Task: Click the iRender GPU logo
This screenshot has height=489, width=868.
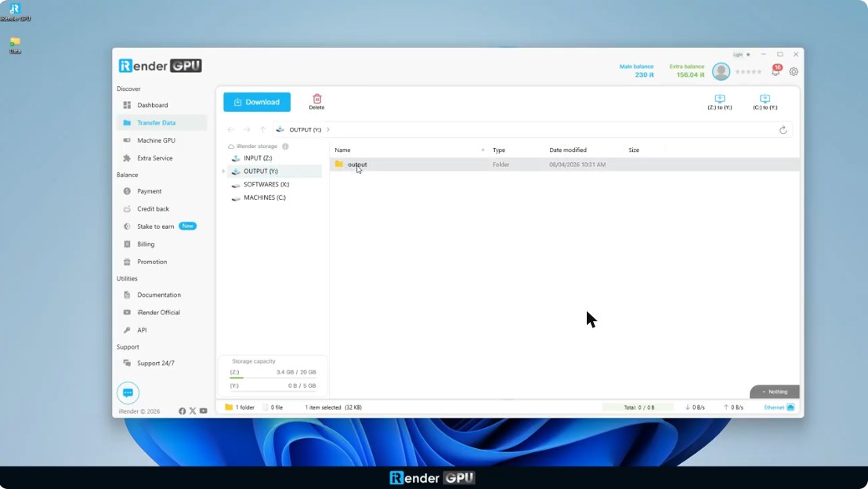Action: [160, 66]
